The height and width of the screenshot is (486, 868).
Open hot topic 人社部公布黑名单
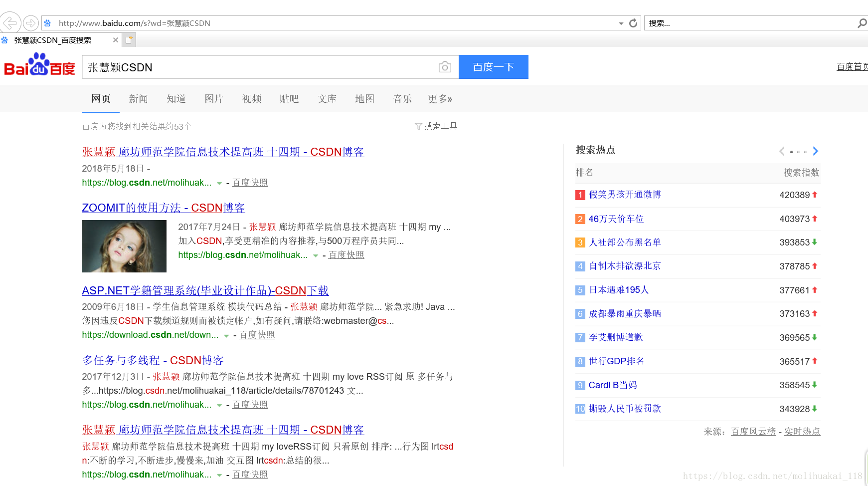click(x=625, y=243)
